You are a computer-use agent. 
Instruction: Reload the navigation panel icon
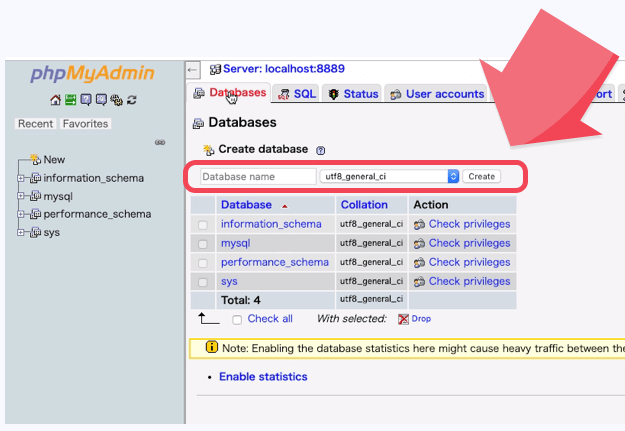(132, 100)
